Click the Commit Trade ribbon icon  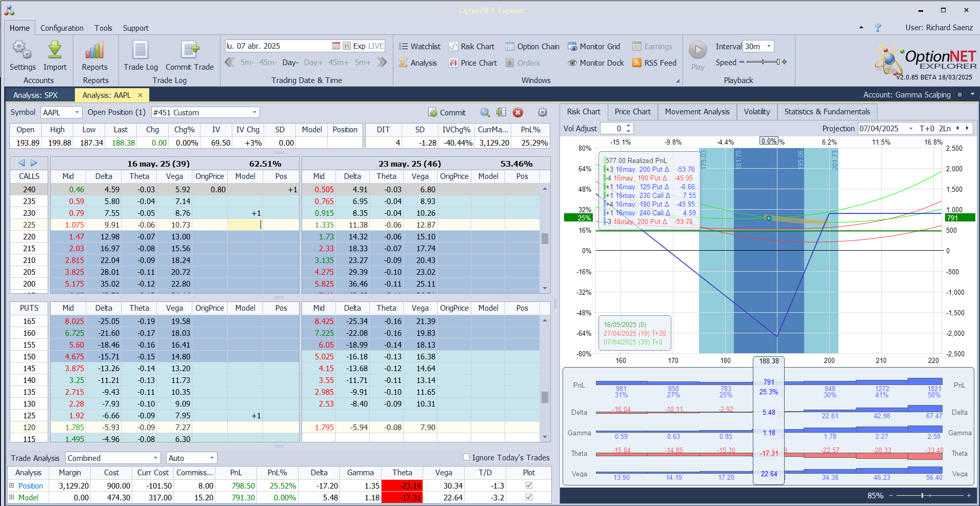(x=190, y=50)
